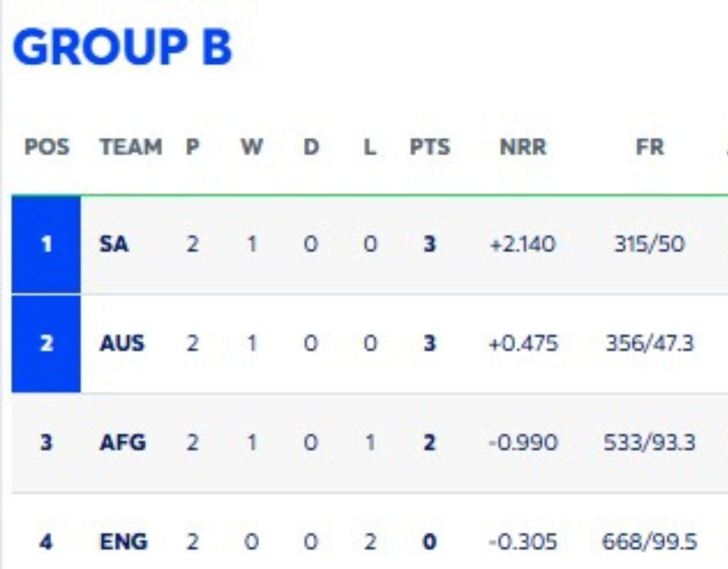This screenshot has width=728, height=569.
Task: Click the W (wins) column header
Action: pos(251,147)
